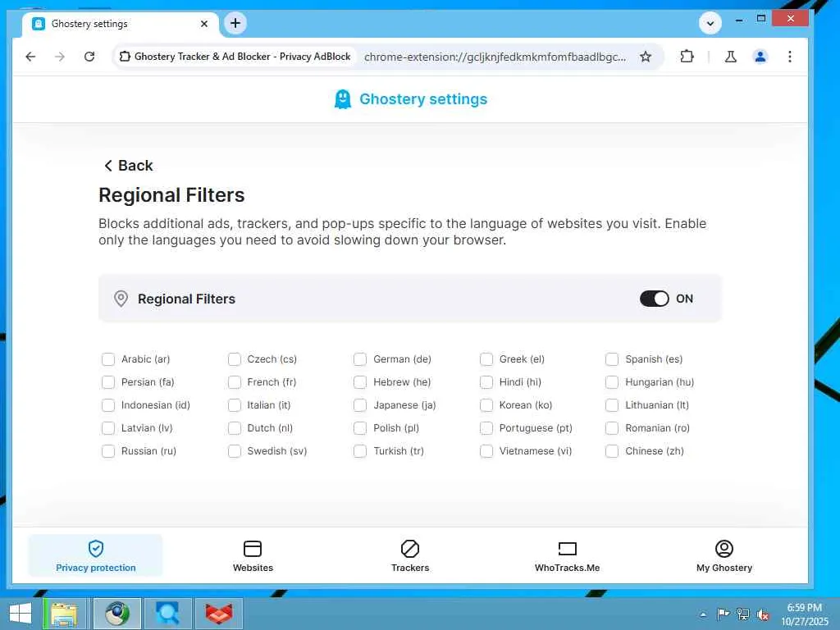Open the profile avatar menu

pos(760,57)
